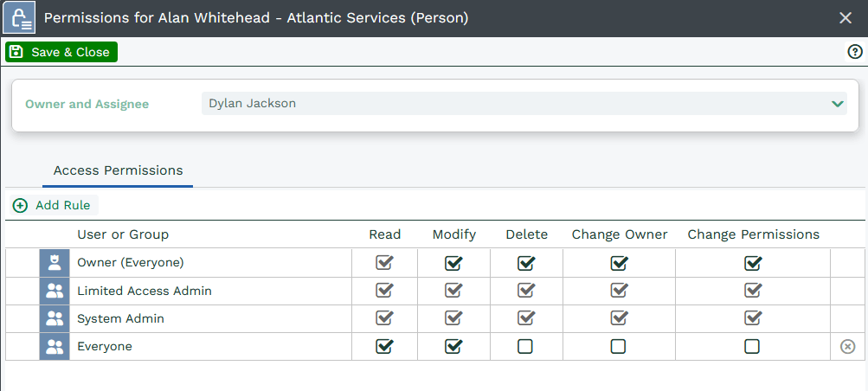Switch to the Access Permissions tab
Image resolution: width=868 pixels, height=391 pixels.
[118, 170]
